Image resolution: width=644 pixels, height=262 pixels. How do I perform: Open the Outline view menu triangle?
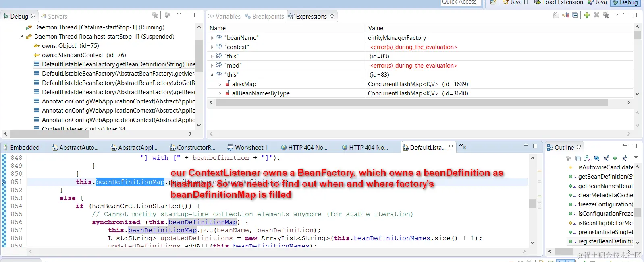pos(636,157)
